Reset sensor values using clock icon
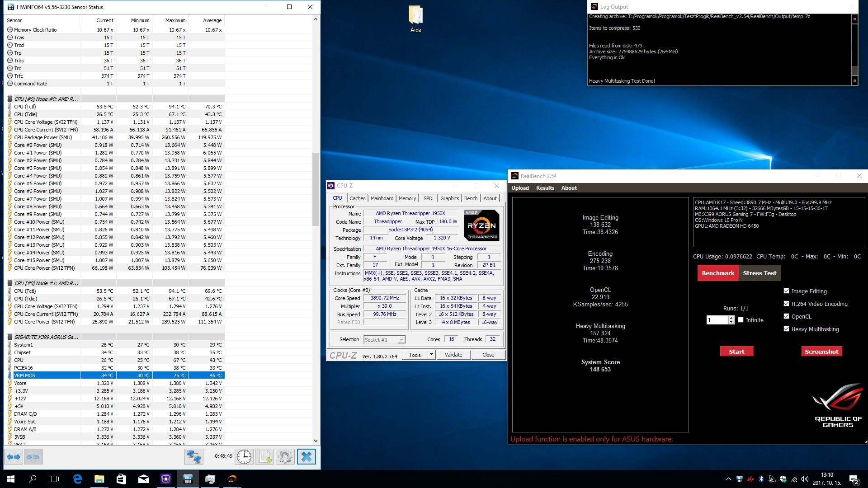 (244, 457)
